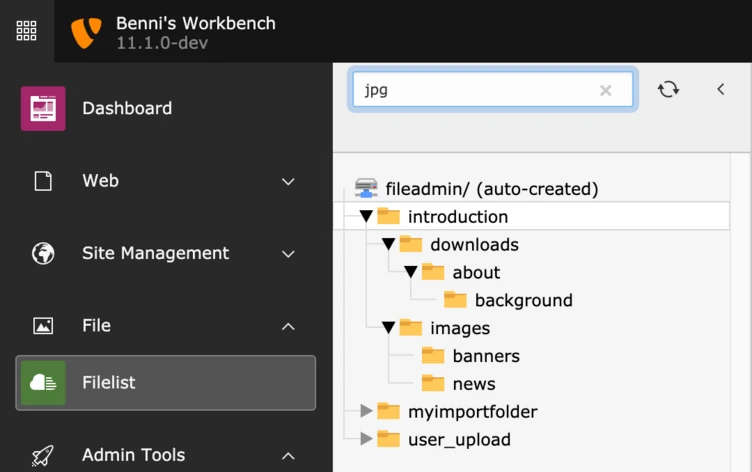The image size is (752, 472).
Task: Click the Web page icon
Action: click(43, 181)
